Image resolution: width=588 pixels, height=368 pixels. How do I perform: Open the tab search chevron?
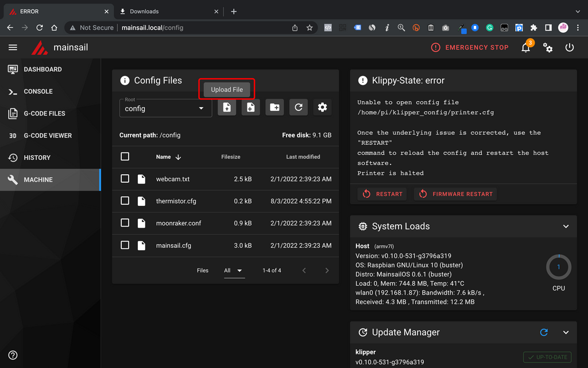[x=578, y=11]
